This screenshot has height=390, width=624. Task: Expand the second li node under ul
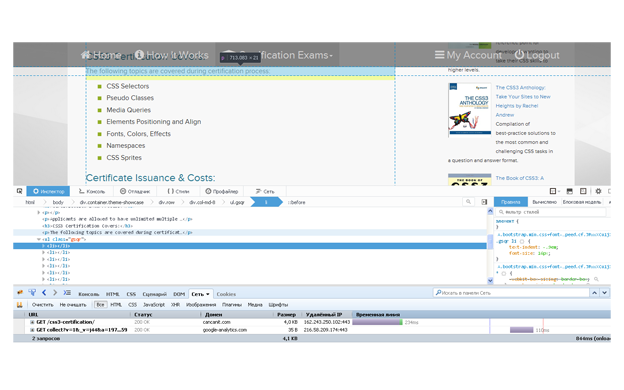click(44, 253)
